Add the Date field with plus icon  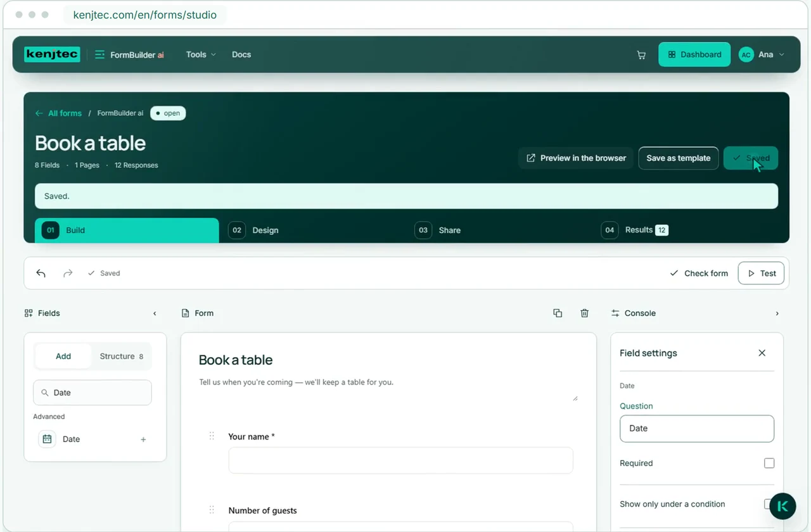(x=143, y=440)
